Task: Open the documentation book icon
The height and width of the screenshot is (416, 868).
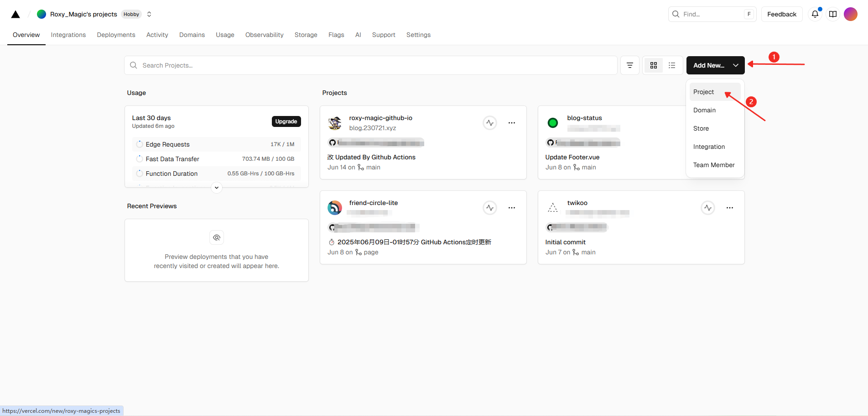Action: click(x=833, y=14)
